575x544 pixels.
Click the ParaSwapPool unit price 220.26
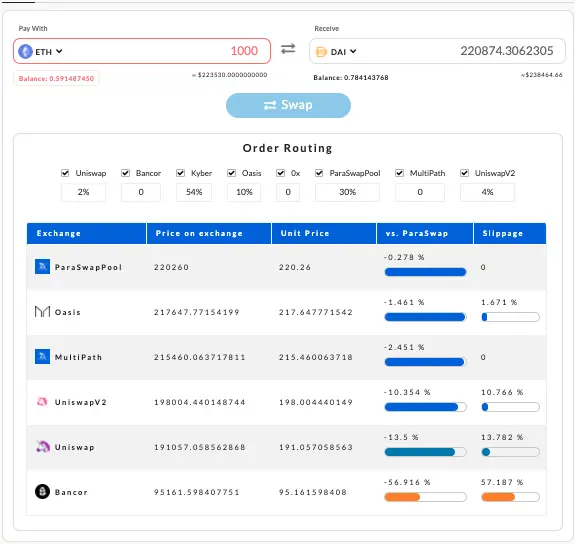295,267
